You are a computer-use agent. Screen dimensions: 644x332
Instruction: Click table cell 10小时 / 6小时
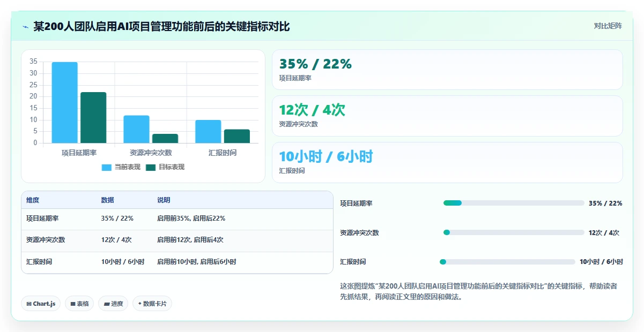click(123, 262)
